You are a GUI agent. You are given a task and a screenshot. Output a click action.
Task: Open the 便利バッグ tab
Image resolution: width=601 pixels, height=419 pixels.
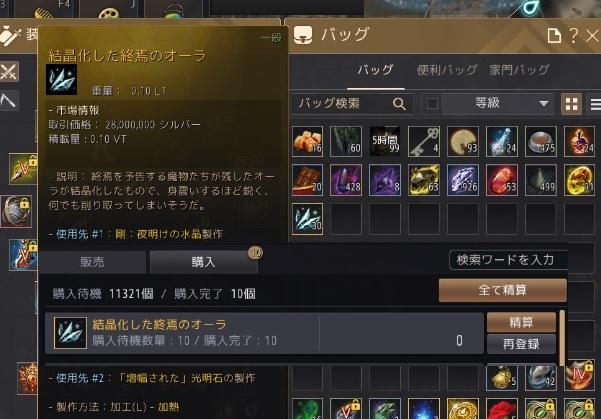click(x=447, y=70)
